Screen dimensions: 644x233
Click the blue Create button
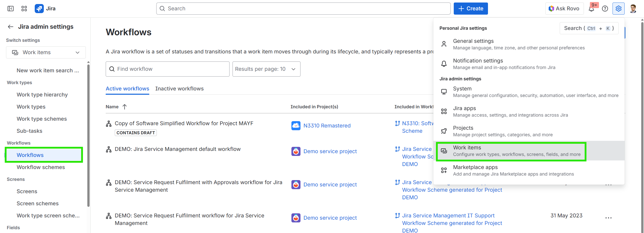[x=471, y=9]
